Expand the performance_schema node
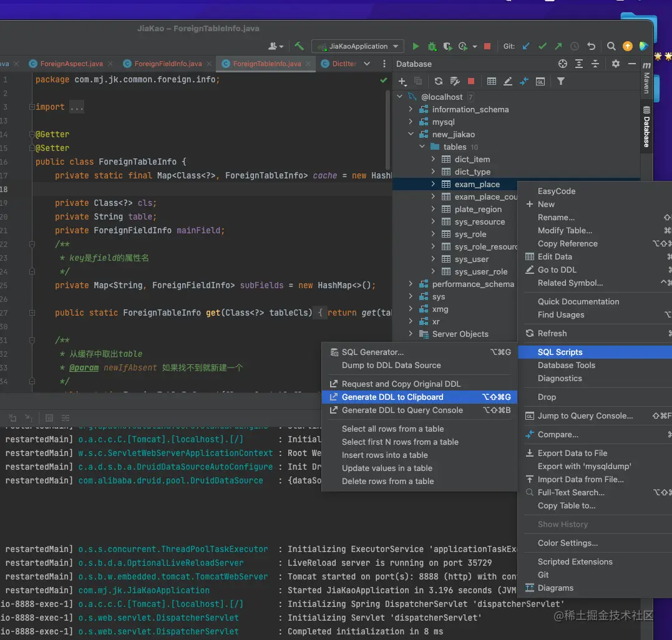This screenshot has height=640, width=672. click(411, 284)
